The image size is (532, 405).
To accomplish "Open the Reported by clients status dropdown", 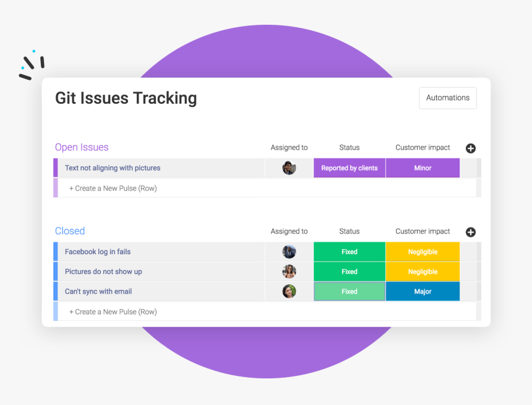I will coord(349,168).
